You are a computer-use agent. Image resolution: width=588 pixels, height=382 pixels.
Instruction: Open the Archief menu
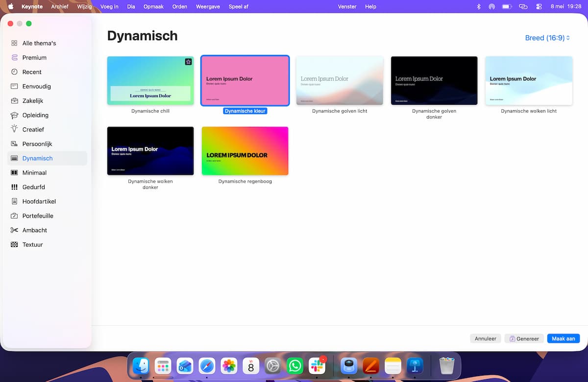(60, 6)
